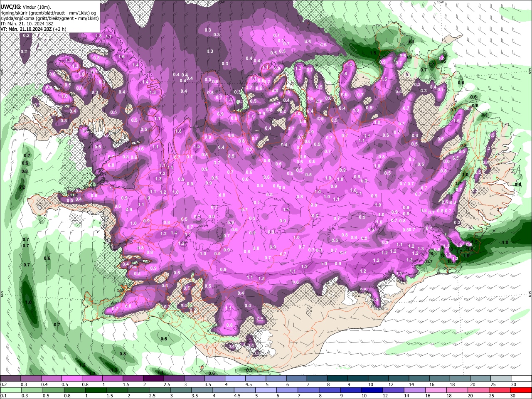Pick the snow legend swatch between 18 and 20
The height and width of the screenshot is (399, 532).
point(460,379)
